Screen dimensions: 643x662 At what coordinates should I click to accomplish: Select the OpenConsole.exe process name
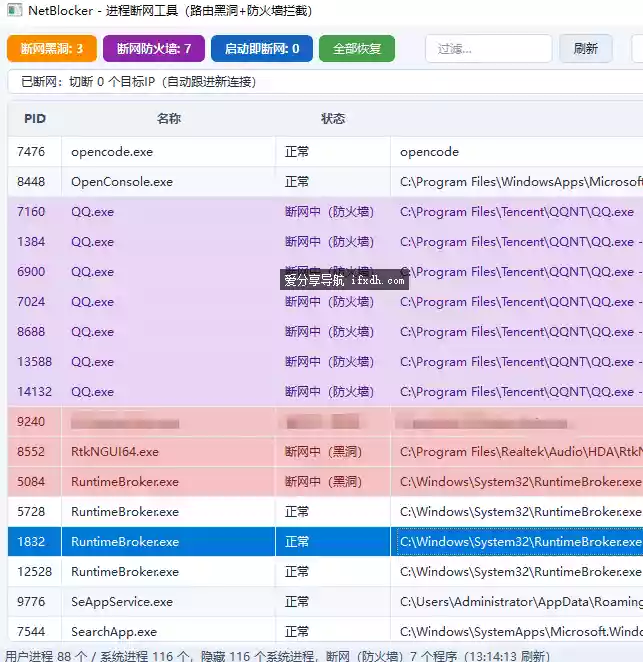pos(122,182)
